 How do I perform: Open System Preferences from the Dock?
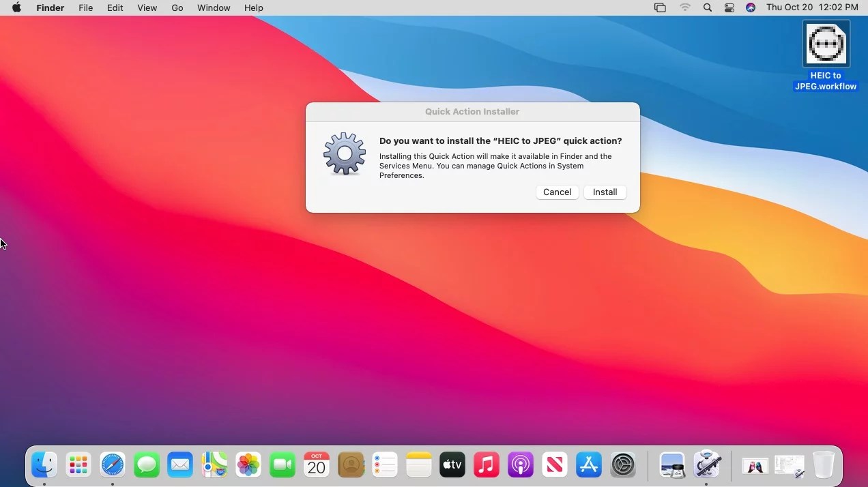(623, 464)
